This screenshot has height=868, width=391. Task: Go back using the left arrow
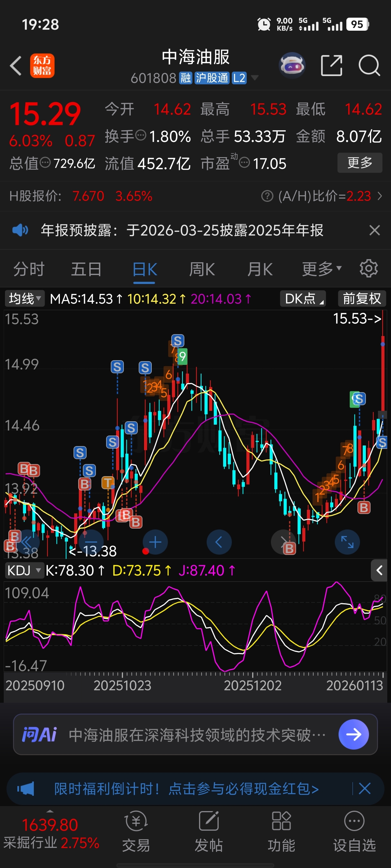(16, 65)
